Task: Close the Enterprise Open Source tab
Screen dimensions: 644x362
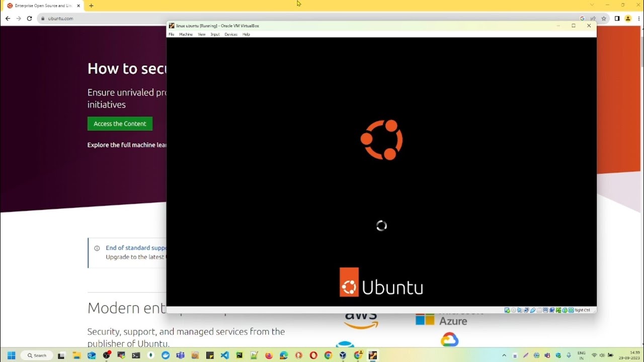Action: coord(78,6)
